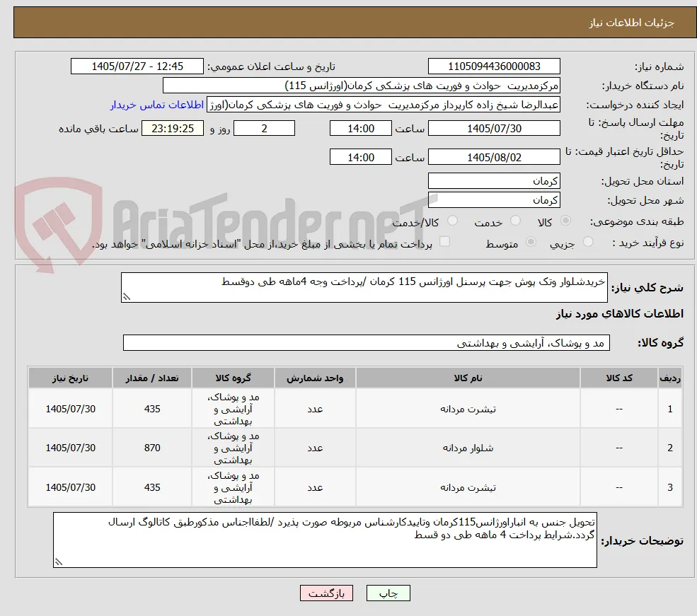Click the response deadline date 1405/07/30 field

click(x=494, y=129)
